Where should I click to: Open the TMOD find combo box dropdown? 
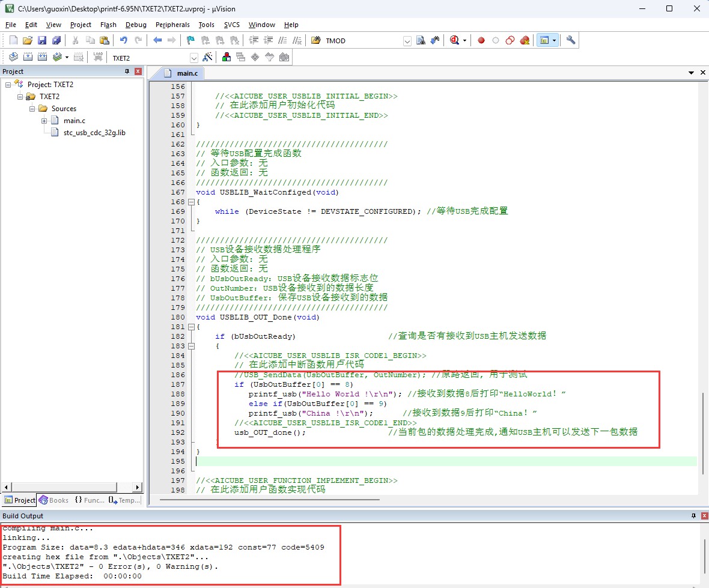[x=407, y=41]
